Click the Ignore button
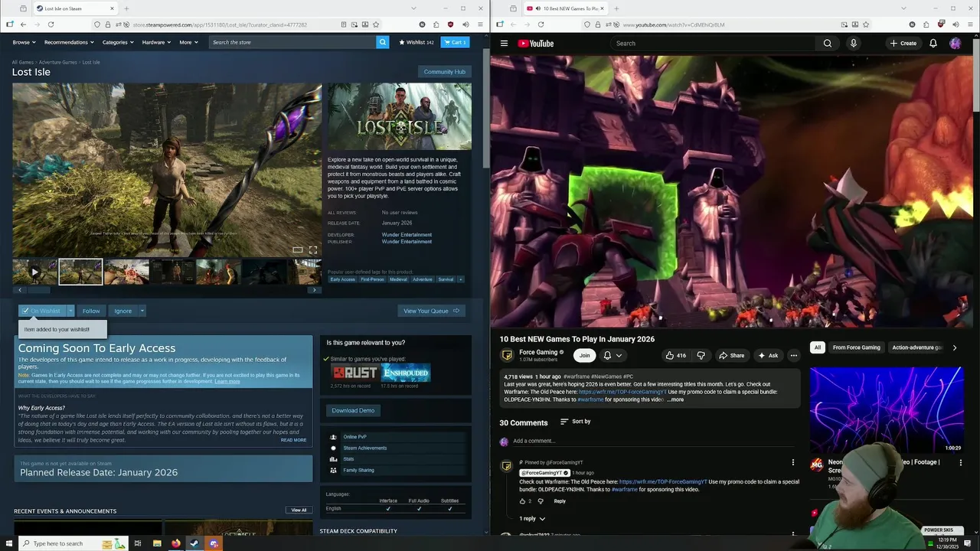 tap(122, 311)
